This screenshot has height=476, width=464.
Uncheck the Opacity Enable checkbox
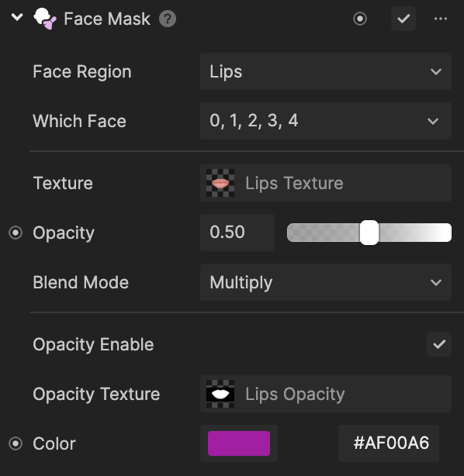click(x=438, y=344)
